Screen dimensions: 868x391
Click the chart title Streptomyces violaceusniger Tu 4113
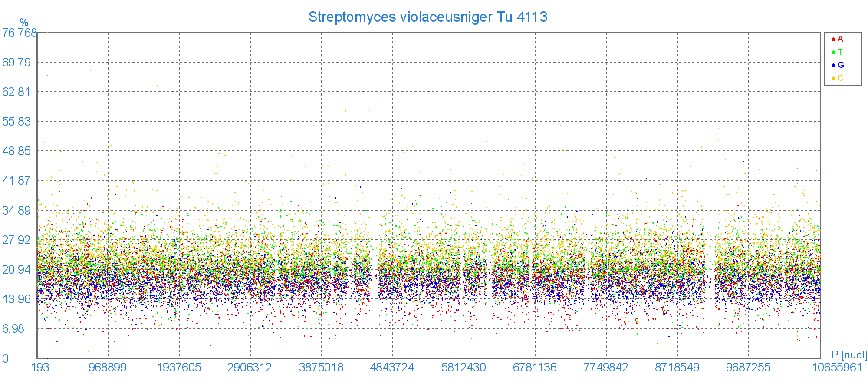428,17
